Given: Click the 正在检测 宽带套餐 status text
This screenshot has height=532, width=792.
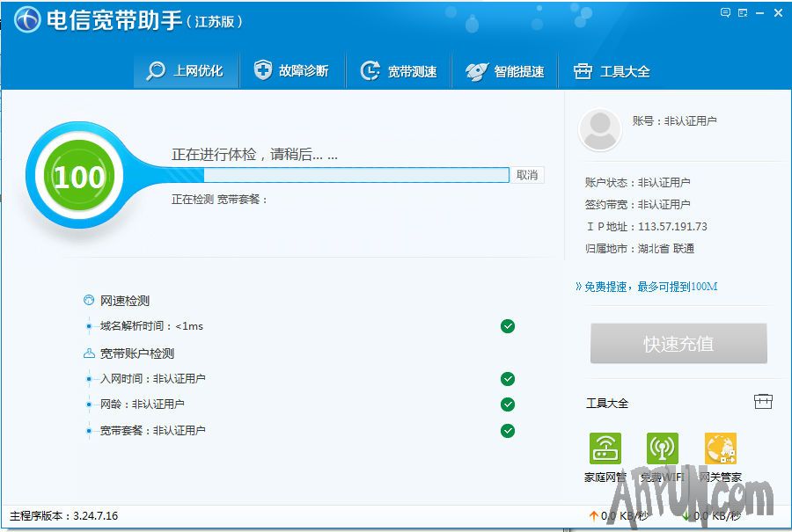Looking at the screenshot, I should point(219,200).
